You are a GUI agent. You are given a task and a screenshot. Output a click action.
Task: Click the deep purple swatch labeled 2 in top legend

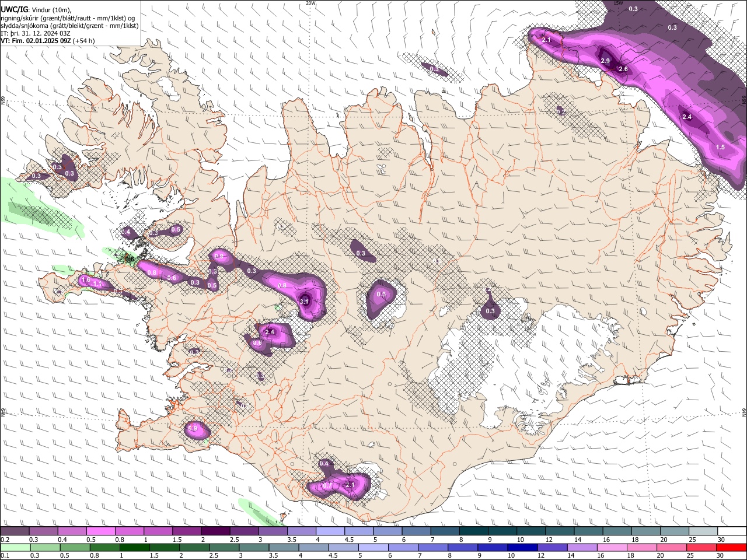coord(215,531)
